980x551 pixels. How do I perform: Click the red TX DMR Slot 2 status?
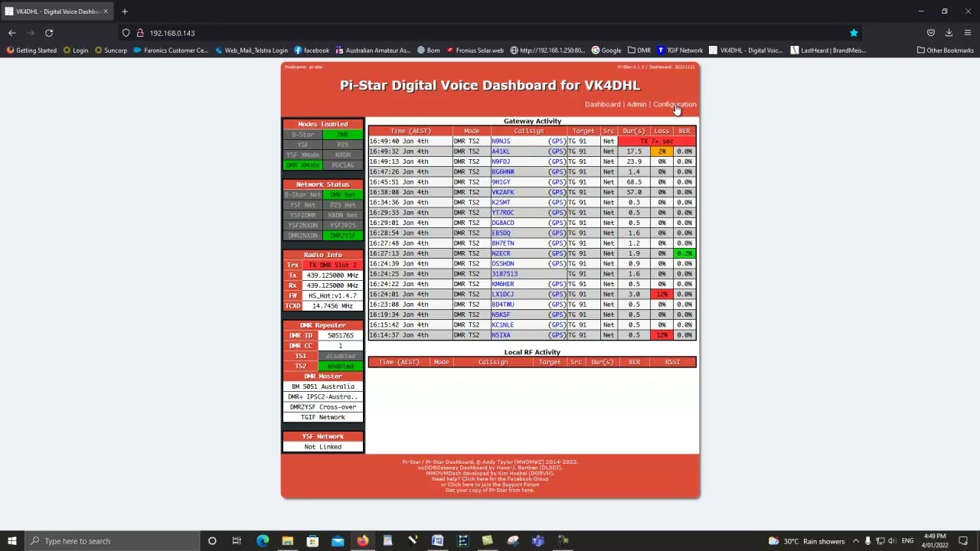click(332, 265)
